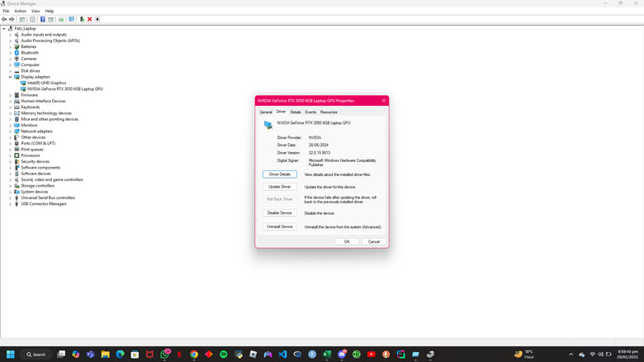This screenshot has width=644, height=362.
Task: Select the Disk drives category
Action: tap(31, 71)
